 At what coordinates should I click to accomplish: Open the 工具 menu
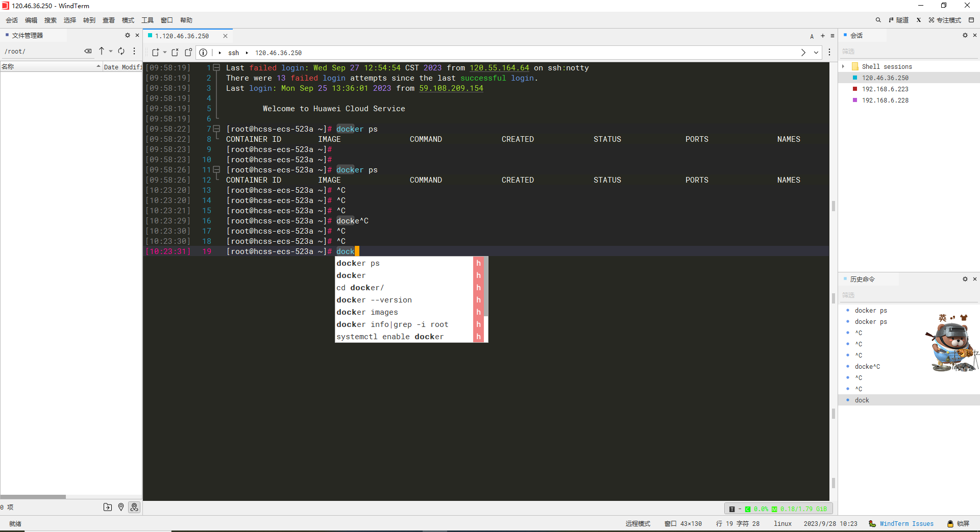click(x=148, y=20)
